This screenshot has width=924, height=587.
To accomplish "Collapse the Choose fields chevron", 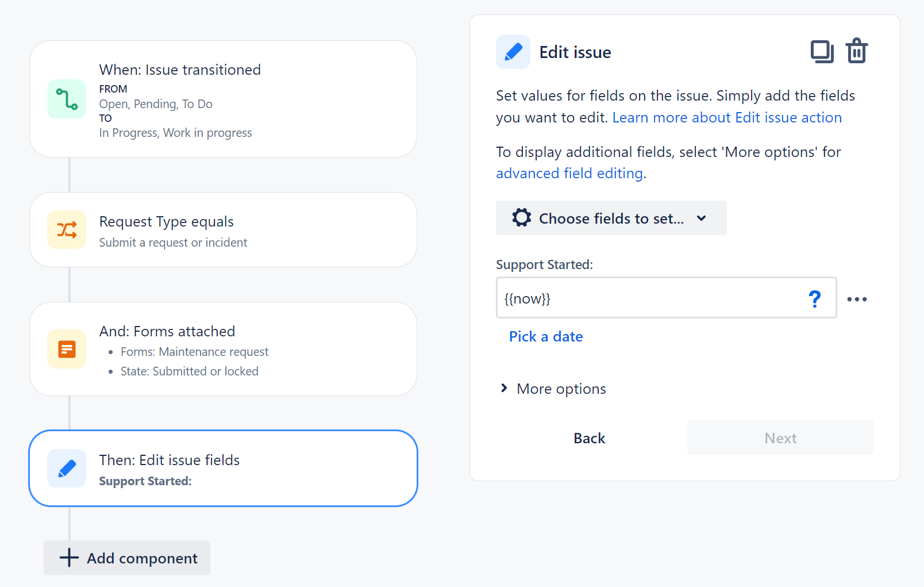I will point(701,218).
